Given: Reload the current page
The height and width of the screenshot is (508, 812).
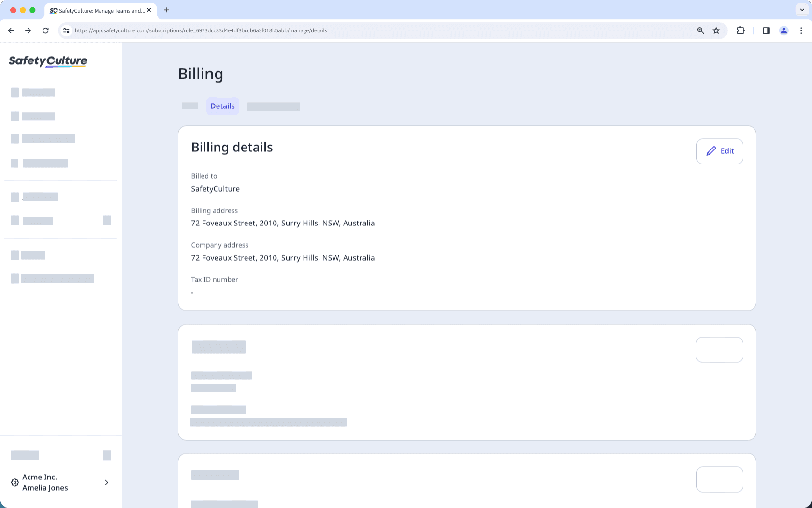Looking at the screenshot, I should point(45,30).
